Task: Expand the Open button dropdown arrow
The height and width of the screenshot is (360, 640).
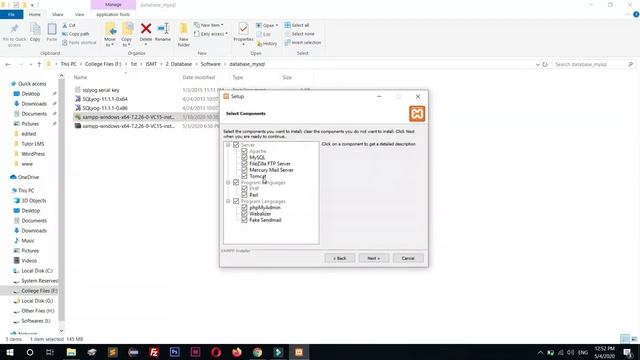Action: [277, 25]
